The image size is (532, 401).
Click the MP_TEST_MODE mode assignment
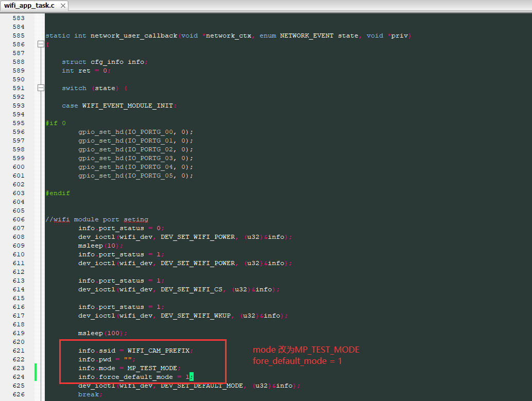130,369
